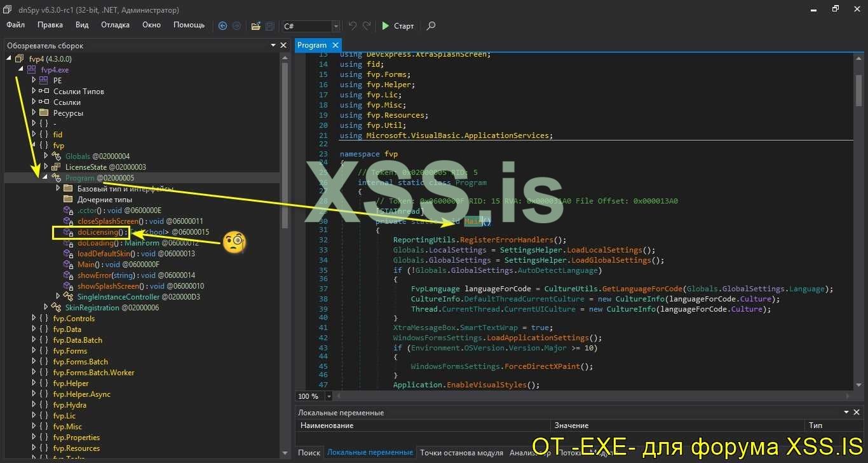Image resolution: width=868 pixels, height=463 pixels.
Task: Click the Дочерние типы folder icon
Action: point(68,200)
